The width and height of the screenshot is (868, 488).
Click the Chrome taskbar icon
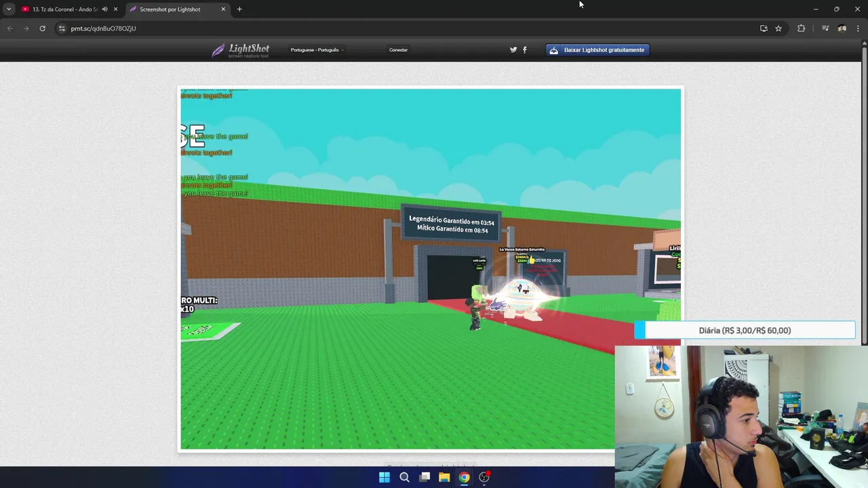(x=464, y=477)
